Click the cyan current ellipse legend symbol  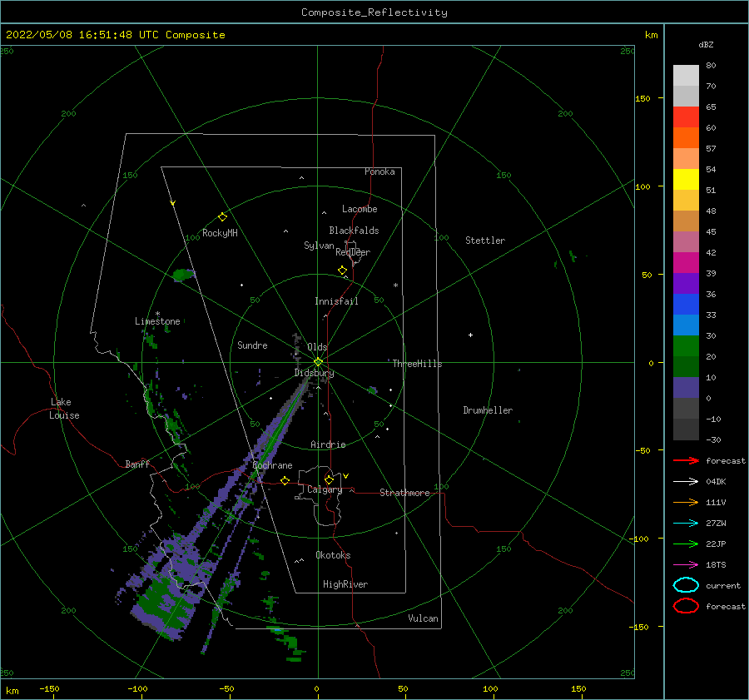[686, 585]
